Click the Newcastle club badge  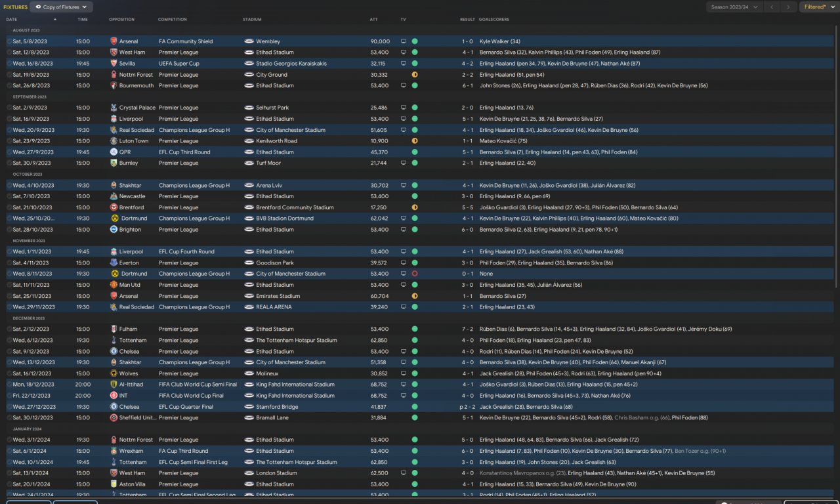pyautogui.click(x=114, y=196)
